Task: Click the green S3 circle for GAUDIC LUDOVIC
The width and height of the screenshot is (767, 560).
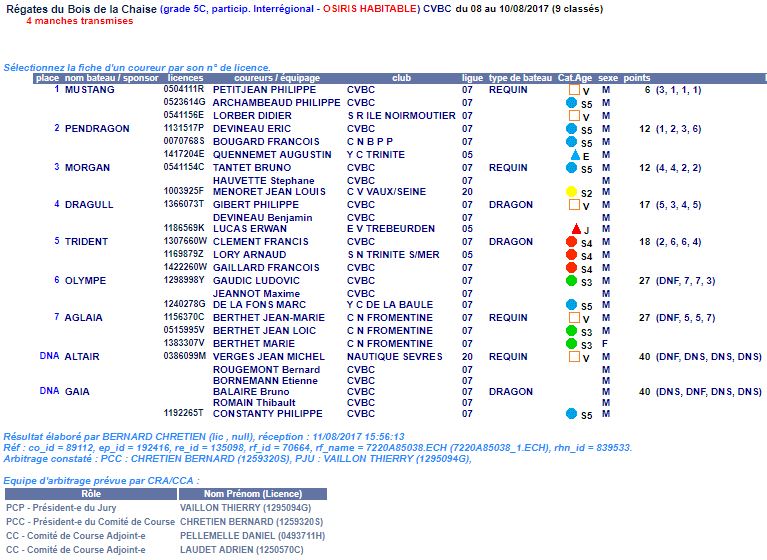Action: (x=572, y=281)
